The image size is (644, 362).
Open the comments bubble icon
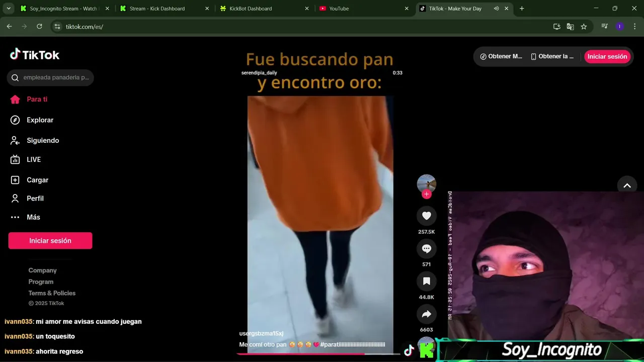click(x=427, y=248)
